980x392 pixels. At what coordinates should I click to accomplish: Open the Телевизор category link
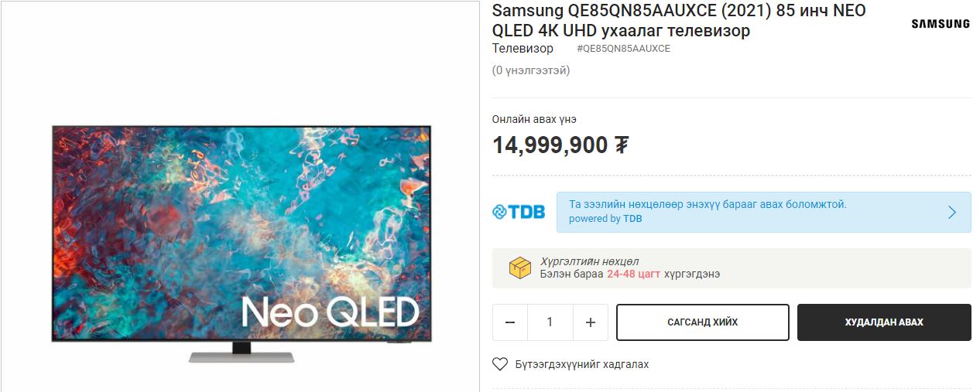(x=523, y=49)
